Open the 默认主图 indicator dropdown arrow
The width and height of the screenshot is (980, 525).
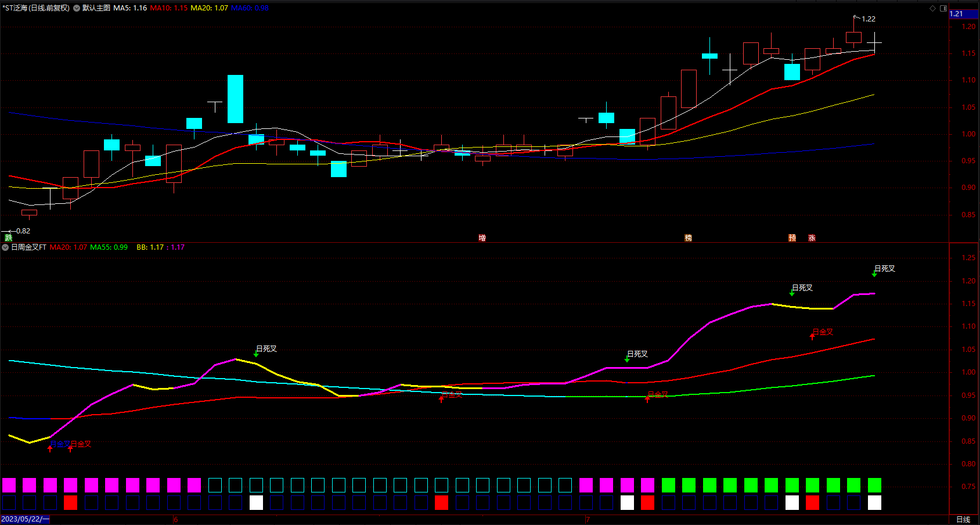[77, 8]
